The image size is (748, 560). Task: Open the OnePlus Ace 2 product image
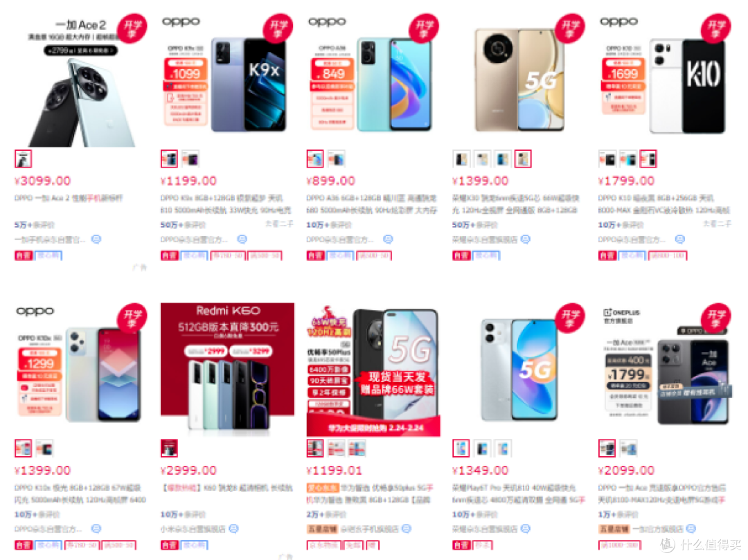pyautogui.click(x=80, y=80)
